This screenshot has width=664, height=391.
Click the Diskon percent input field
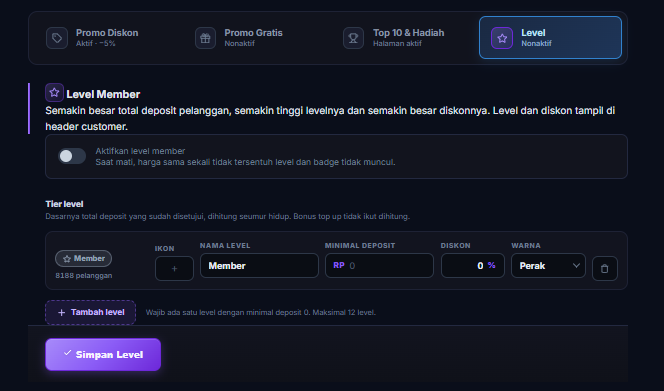point(473,266)
